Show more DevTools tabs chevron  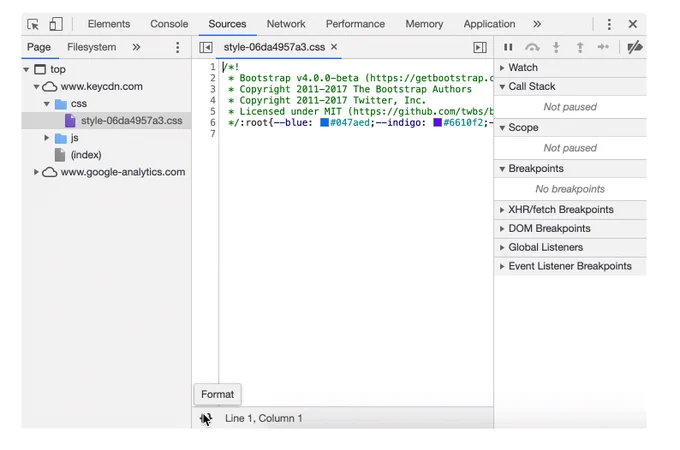click(537, 24)
